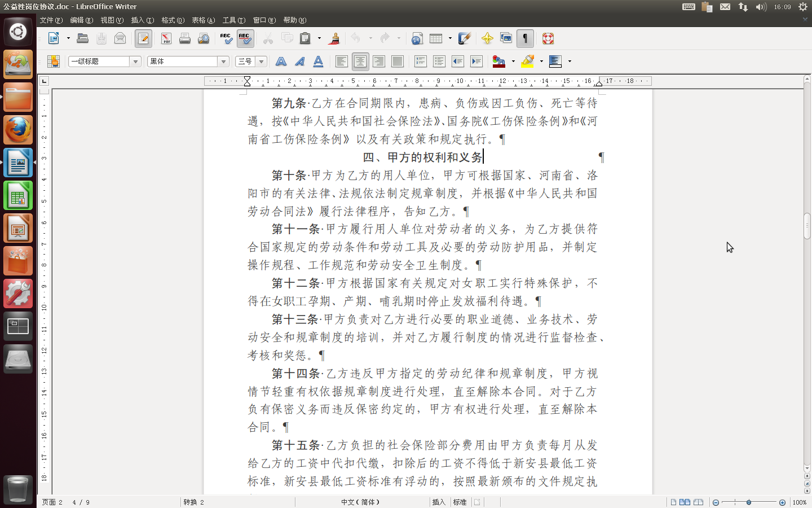
Task: Increase indent of the paragraph
Action: coord(476,61)
